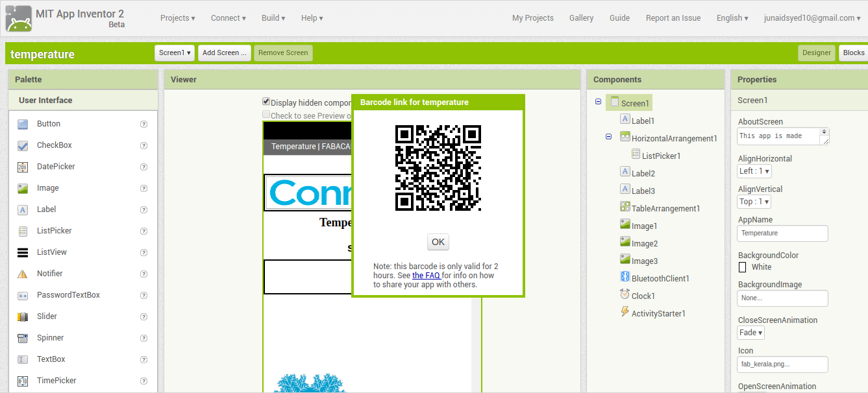
Task: Click the MIT App Inventor Android logo
Action: pyautogui.click(x=19, y=19)
